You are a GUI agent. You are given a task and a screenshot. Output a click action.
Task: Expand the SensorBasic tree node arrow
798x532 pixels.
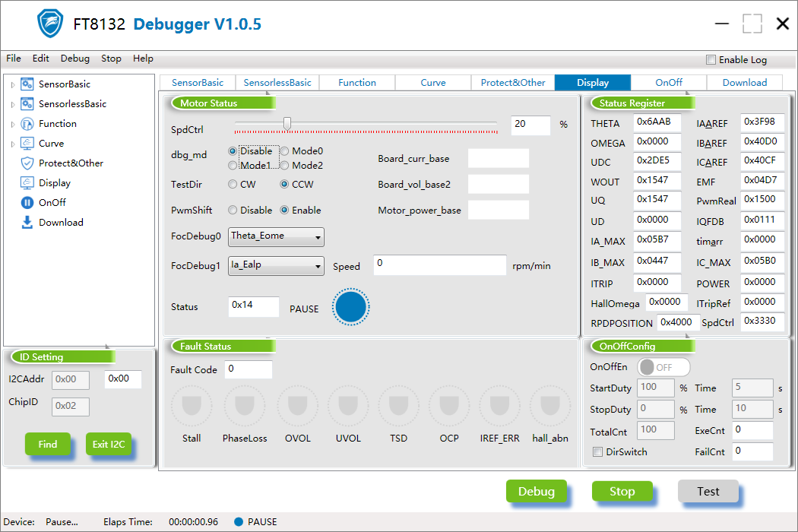coord(13,84)
